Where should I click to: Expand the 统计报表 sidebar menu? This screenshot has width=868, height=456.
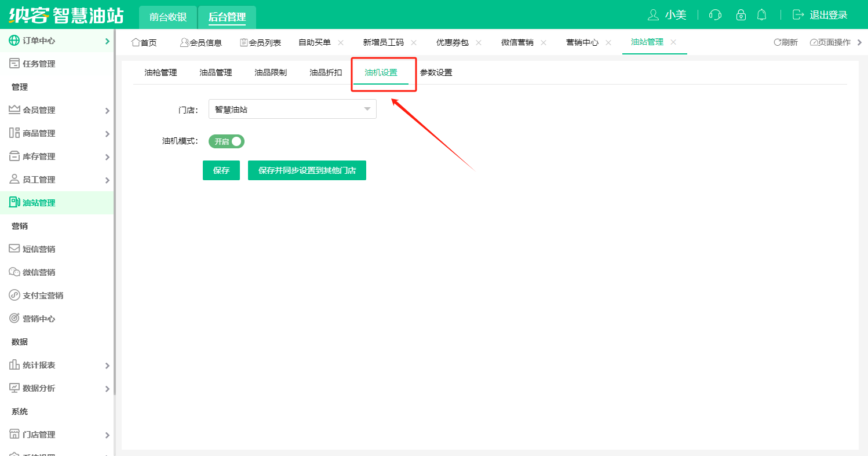pyautogui.click(x=58, y=365)
